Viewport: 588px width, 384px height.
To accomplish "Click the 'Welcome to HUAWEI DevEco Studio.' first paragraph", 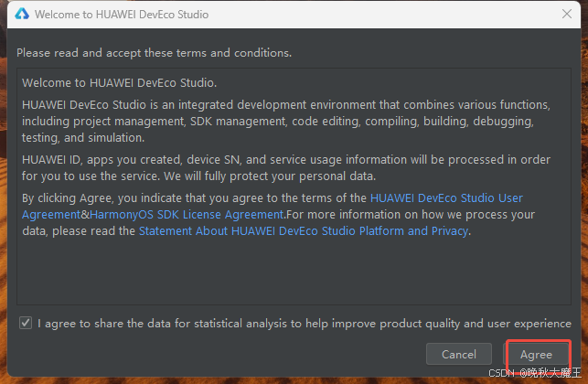I will 120,84.
